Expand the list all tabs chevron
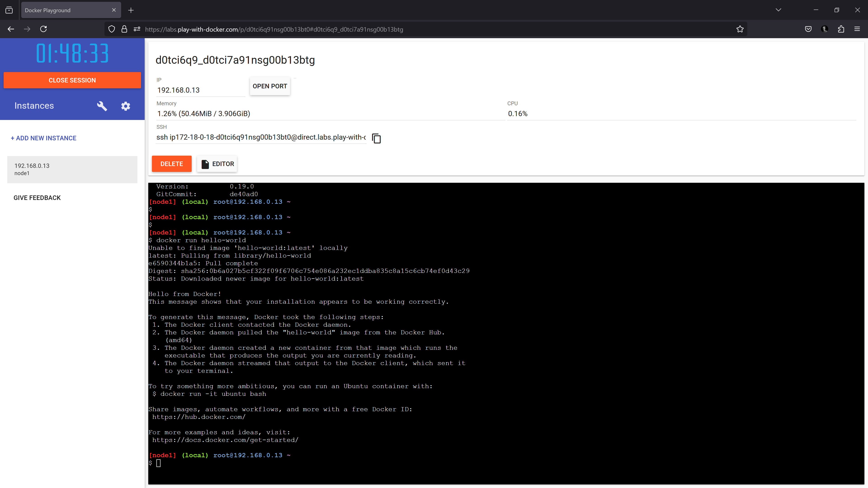This screenshot has width=868, height=488. (778, 10)
